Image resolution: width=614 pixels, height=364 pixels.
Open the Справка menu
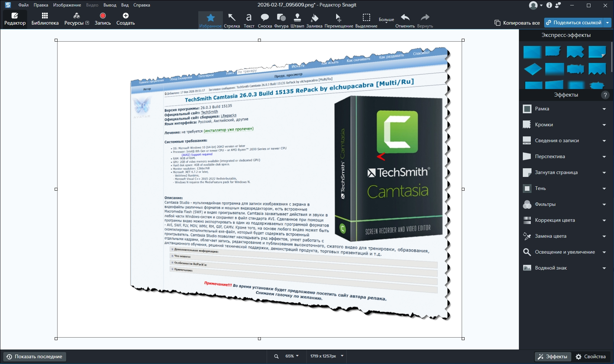pyautogui.click(x=142, y=5)
